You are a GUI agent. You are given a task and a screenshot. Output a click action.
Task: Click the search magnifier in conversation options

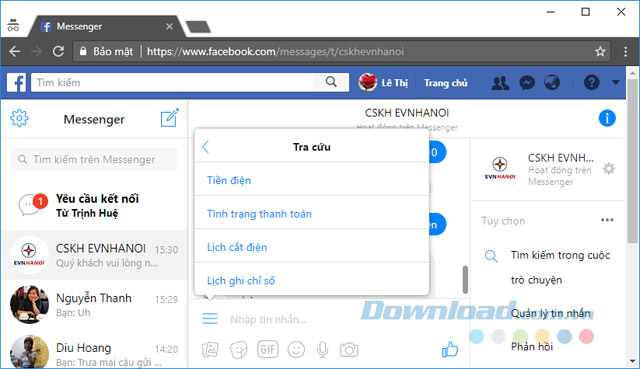pos(491,256)
